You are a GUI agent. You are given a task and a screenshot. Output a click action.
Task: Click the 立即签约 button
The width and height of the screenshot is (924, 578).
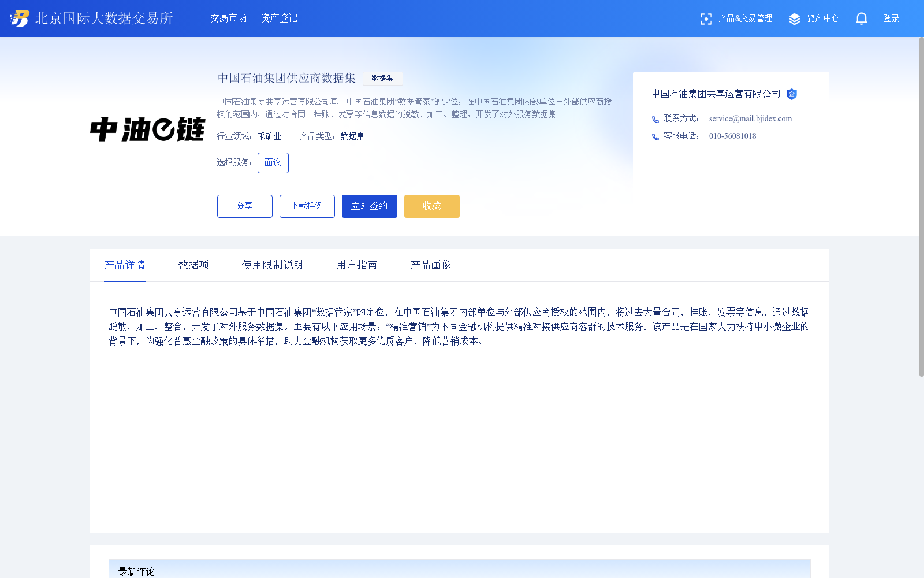coord(370,206)
